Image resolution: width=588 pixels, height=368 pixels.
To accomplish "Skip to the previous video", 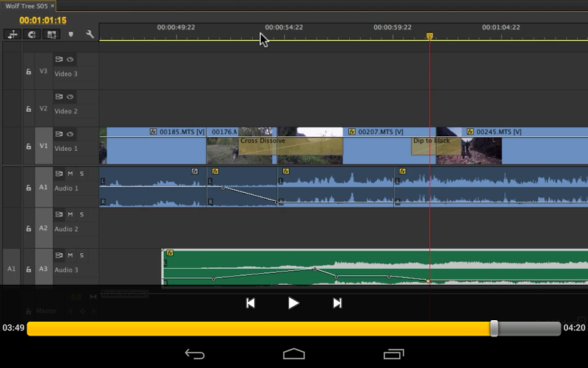I will pos(250,302).
